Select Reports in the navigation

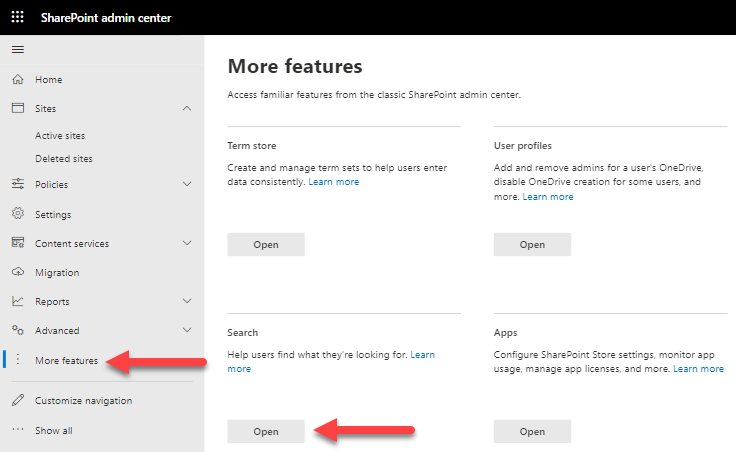[x=52, y=302]
